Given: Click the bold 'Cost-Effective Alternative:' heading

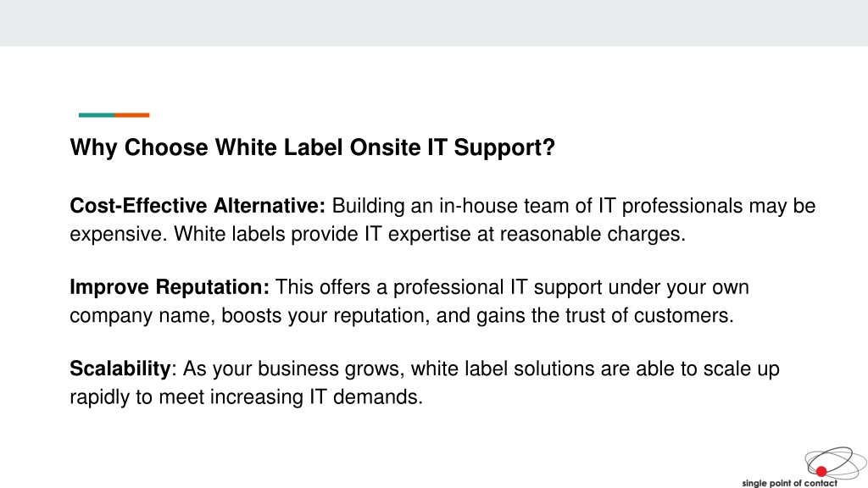Looking at the screenshot, I should pyautogui.click(x=198, y=206).
